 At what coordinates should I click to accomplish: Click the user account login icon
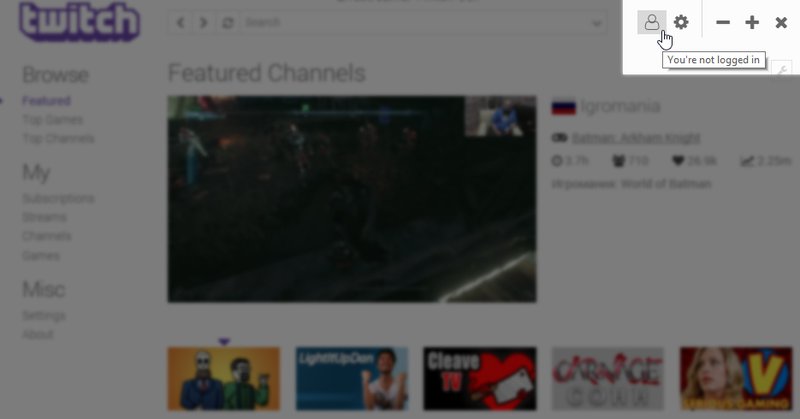click(x=652, y=22)
